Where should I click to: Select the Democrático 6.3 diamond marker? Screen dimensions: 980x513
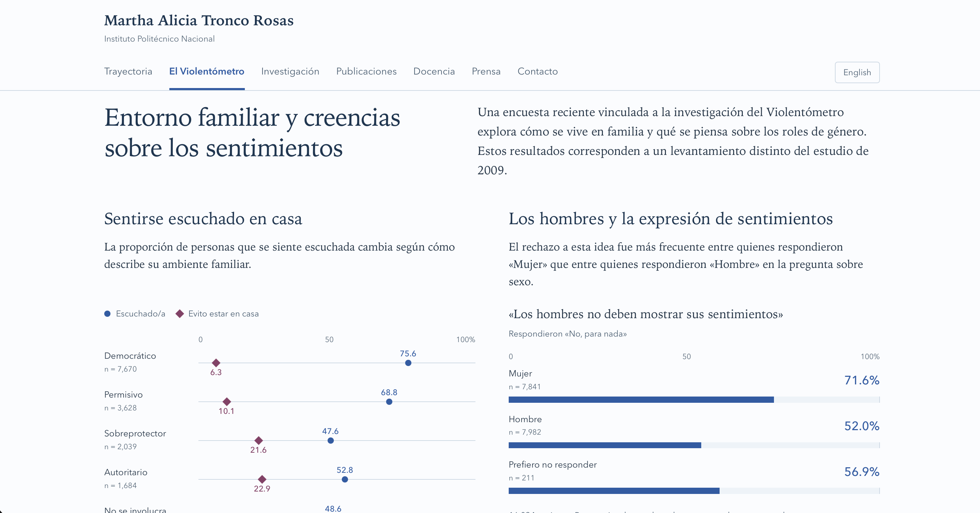[x=216, y=363]
